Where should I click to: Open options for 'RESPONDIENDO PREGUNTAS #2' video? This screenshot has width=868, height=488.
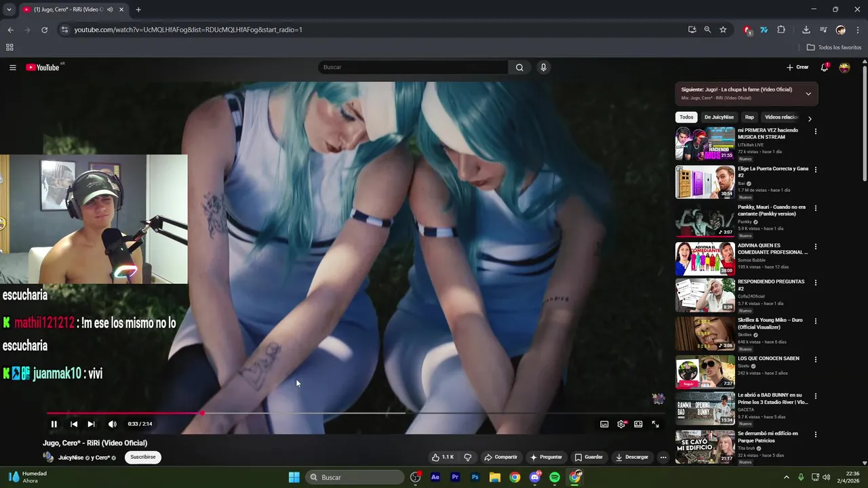pyautogui.click(x=816, y=283)
